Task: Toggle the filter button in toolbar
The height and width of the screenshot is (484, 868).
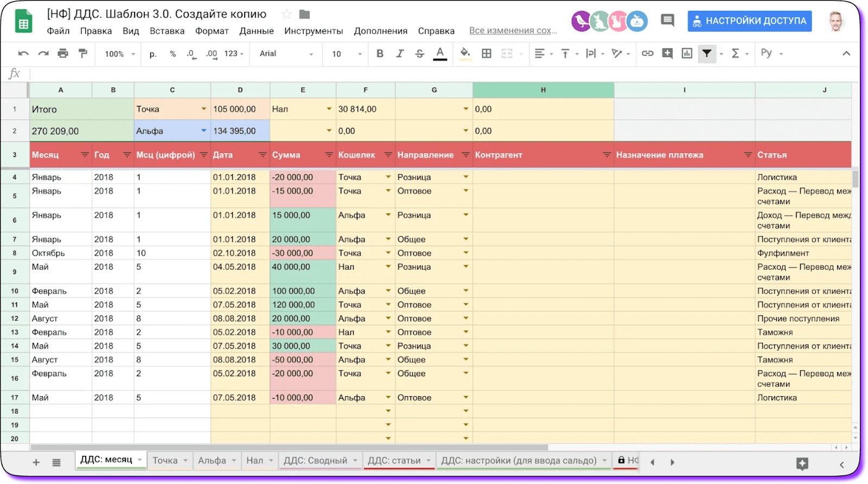Action: coord(707,53)
